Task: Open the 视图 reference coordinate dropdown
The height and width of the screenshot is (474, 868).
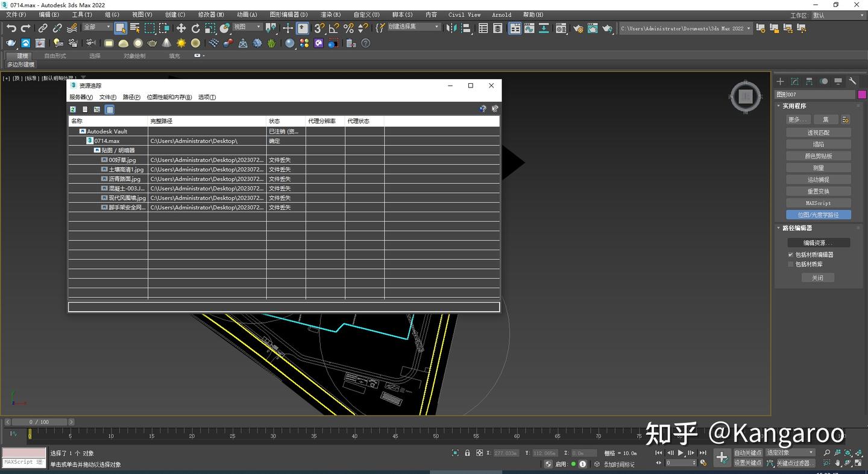Action: 247,27
